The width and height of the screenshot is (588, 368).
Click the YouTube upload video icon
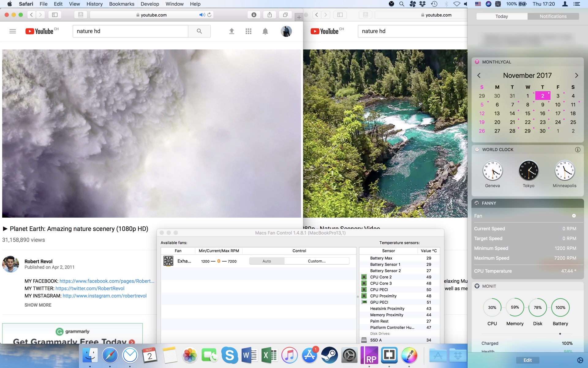click(x=232, y=31)
